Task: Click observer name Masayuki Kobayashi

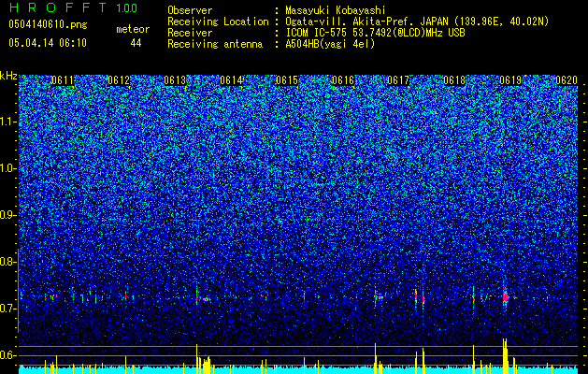Action: (x=336, y=10)
